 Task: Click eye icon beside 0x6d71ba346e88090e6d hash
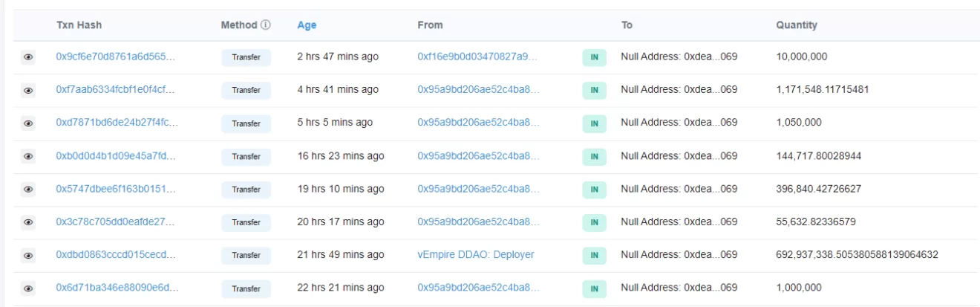28,288
